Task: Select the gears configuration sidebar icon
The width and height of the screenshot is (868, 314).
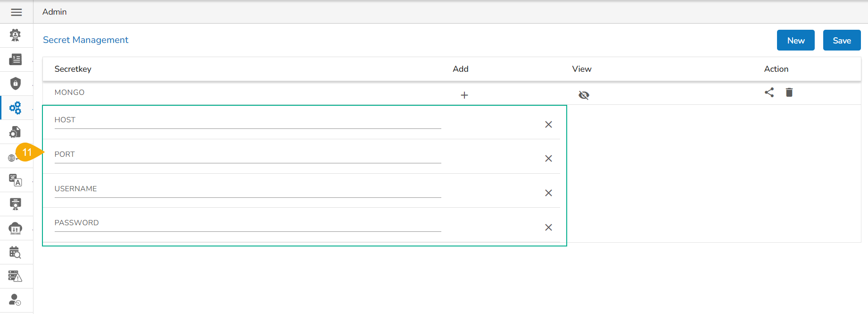Action: (x=16, y=108)
